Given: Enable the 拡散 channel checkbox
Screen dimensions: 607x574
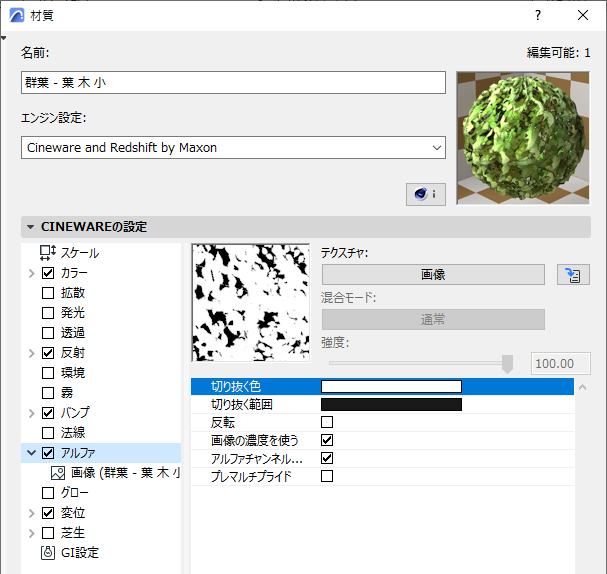Looking at the screenshot, I should pos(48,293).
